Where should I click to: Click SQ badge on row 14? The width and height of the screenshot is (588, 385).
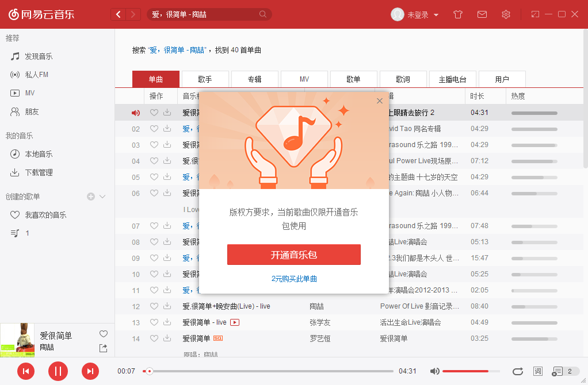218,338
